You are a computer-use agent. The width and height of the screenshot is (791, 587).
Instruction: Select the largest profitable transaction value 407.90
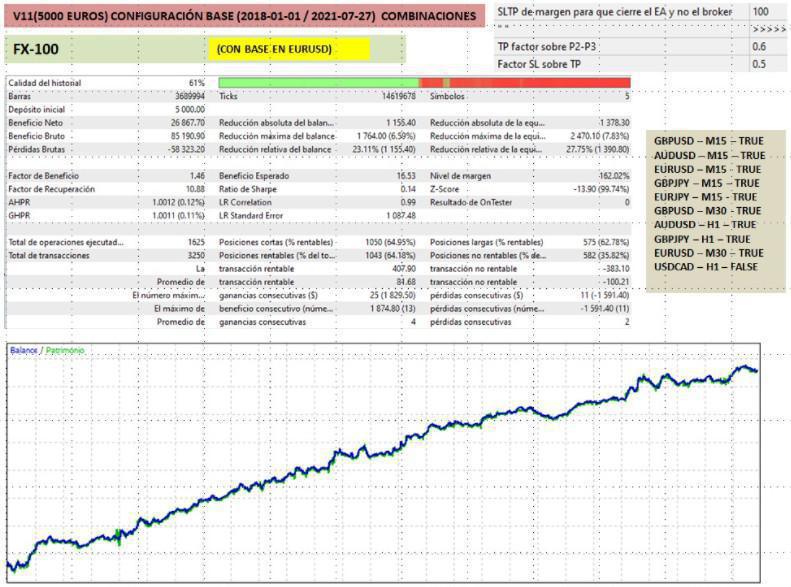click(x=404, y=269)
